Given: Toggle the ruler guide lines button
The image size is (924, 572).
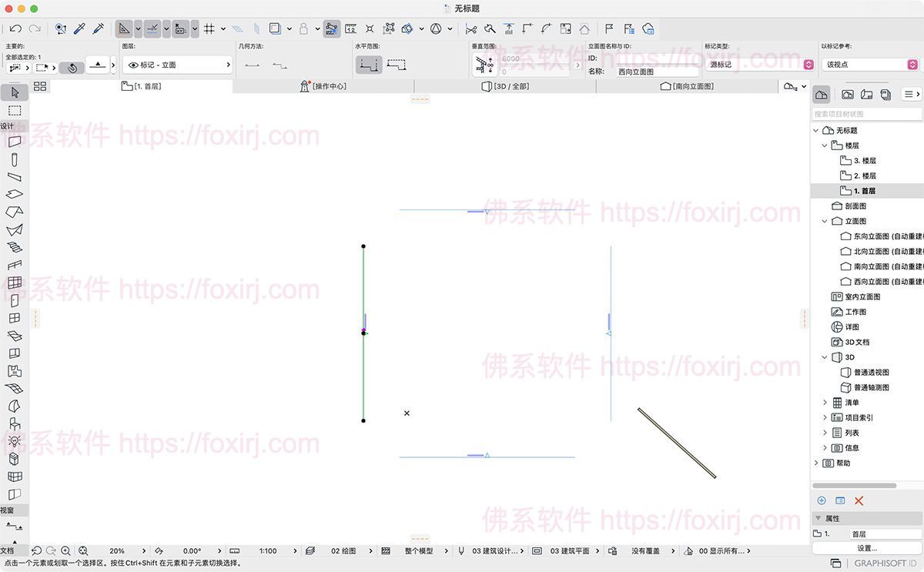Looking at the screenshot, I should 152,28.
